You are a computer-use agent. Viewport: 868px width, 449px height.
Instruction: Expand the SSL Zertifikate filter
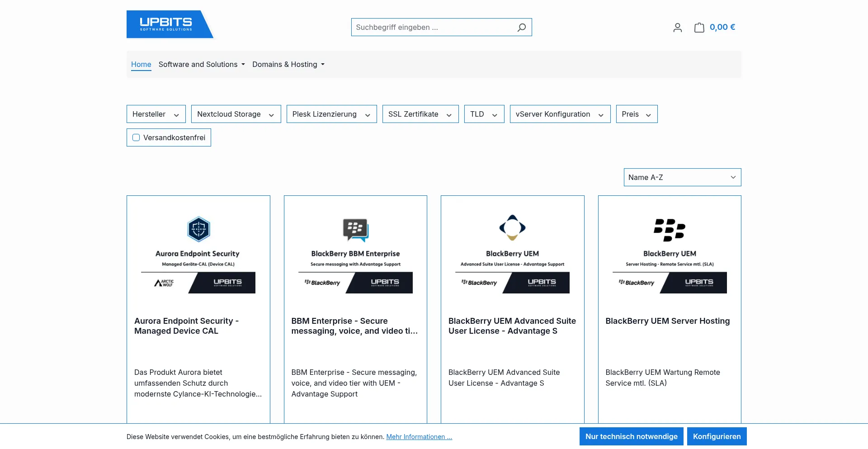[x=420, y=114]
